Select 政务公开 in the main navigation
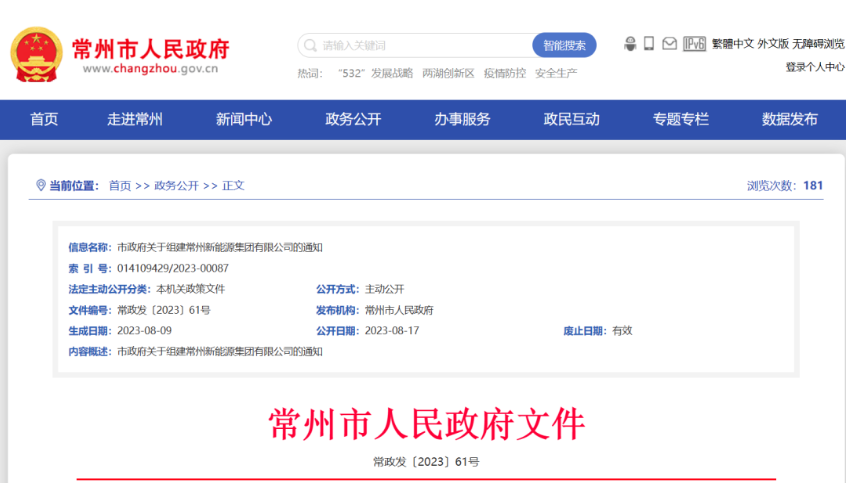Image resolution: width=849 pixels, height=484 pixels. point(353,119)
